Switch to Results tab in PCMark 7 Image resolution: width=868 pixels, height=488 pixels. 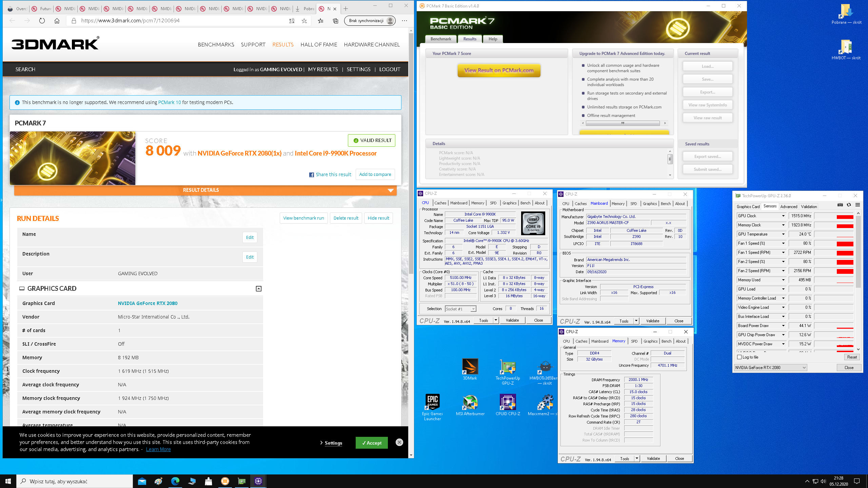[x=470, y=39]
